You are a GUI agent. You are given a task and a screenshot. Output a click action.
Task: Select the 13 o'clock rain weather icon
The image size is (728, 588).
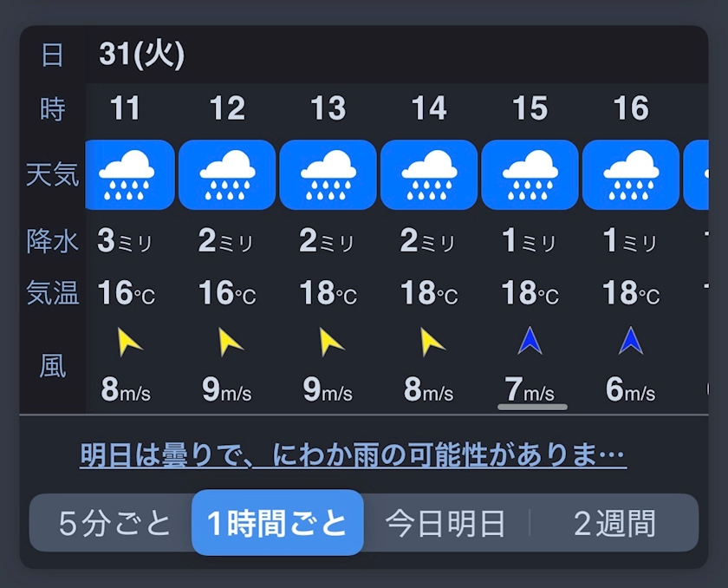coord(328,174)
